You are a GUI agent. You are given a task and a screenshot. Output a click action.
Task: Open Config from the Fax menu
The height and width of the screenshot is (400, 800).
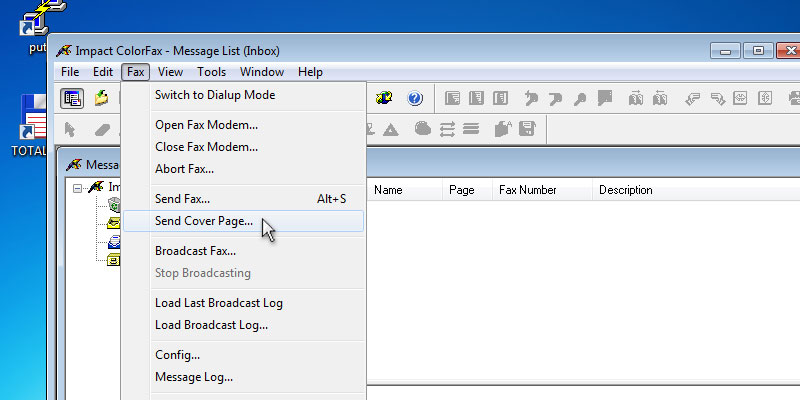click(177, 355)
